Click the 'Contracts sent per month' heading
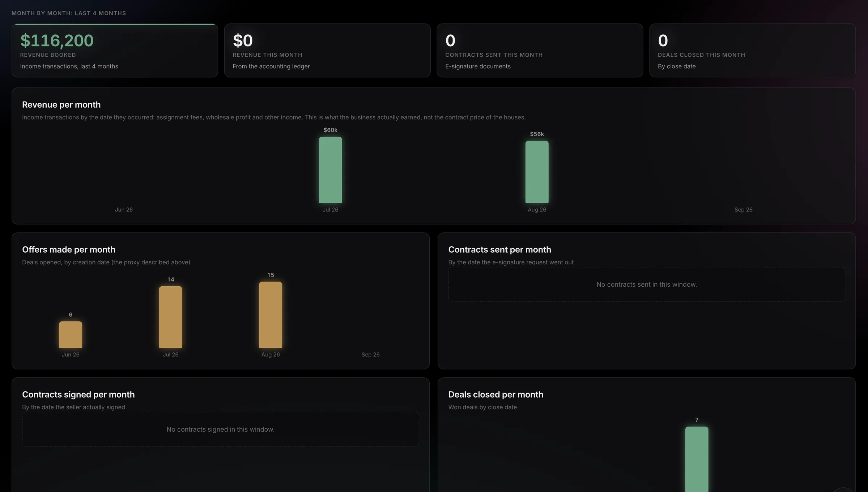This screenshot has width=868, height=492. (500, 249)
